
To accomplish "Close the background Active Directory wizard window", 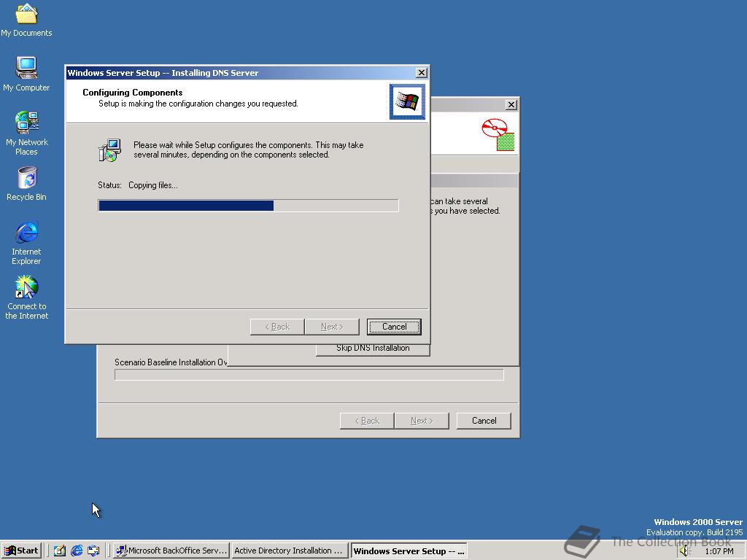I will (511, 105).
